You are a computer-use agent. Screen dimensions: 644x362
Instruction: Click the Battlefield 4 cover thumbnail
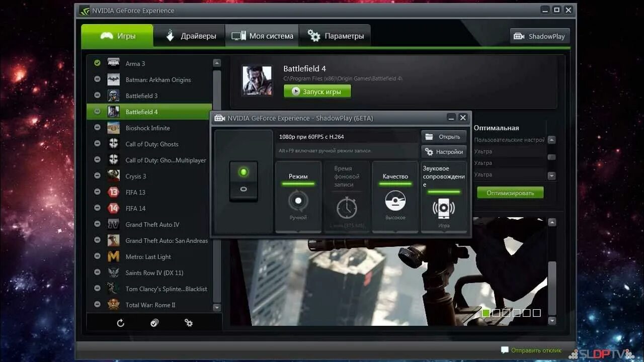(257, 80)
